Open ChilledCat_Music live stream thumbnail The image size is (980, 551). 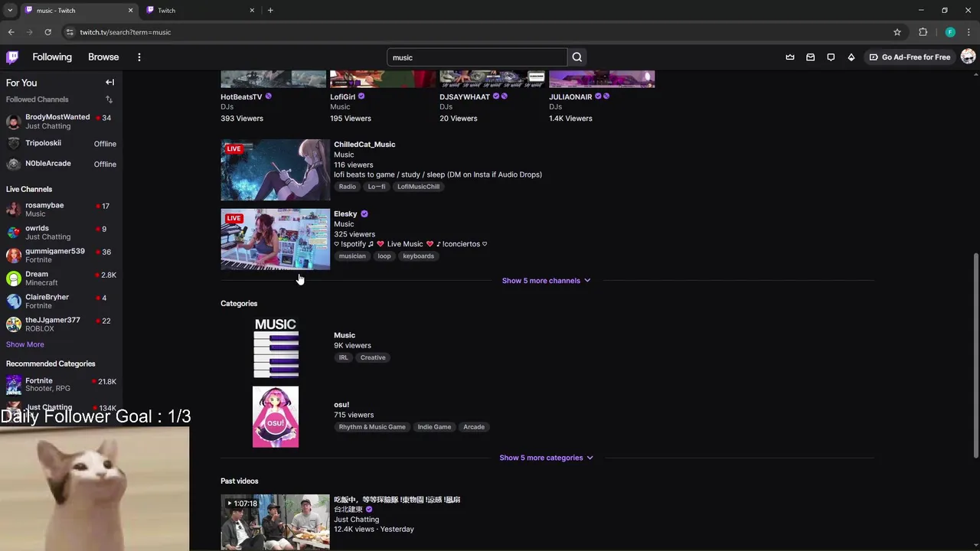[x=276, y=170]
